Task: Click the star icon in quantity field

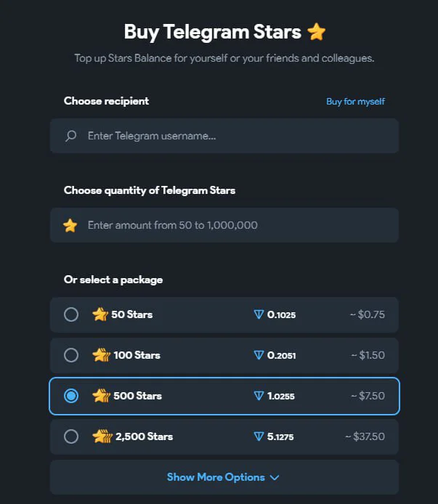Action: 70,225
